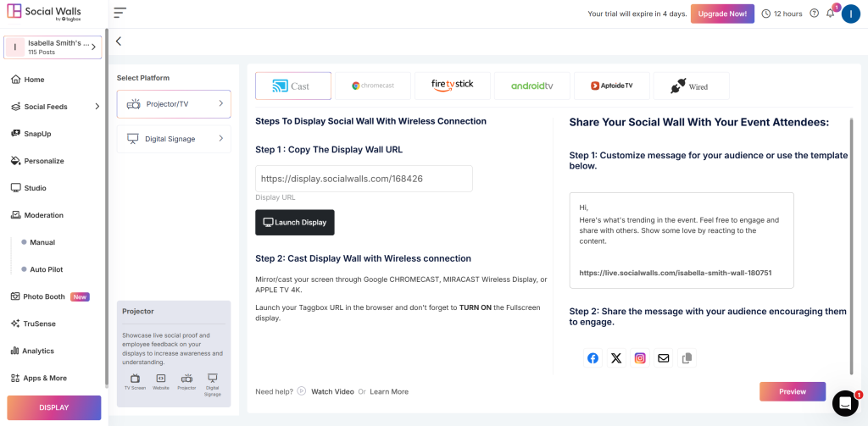Open the Isabella Smith's wall selector
This screenshot has height=426, width=868.
(x=53, y=47)
